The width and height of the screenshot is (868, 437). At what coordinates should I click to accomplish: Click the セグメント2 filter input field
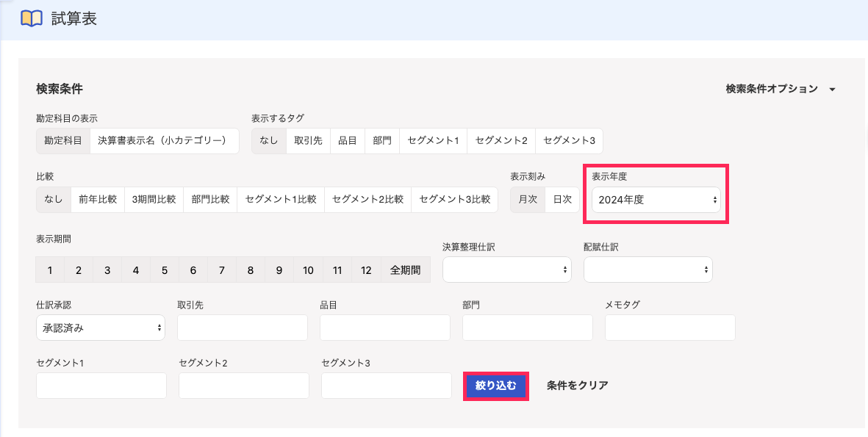244,386
